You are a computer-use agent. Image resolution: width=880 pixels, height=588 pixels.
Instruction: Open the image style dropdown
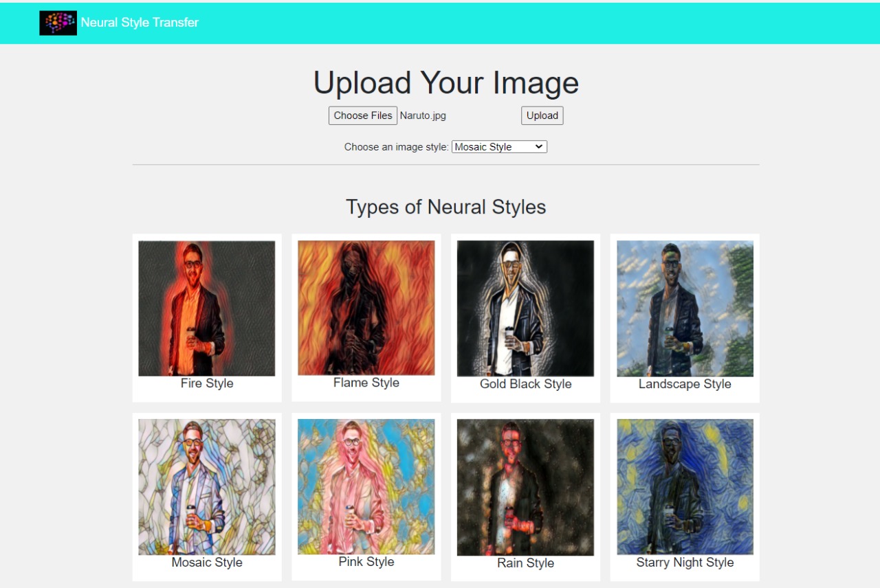498,146
